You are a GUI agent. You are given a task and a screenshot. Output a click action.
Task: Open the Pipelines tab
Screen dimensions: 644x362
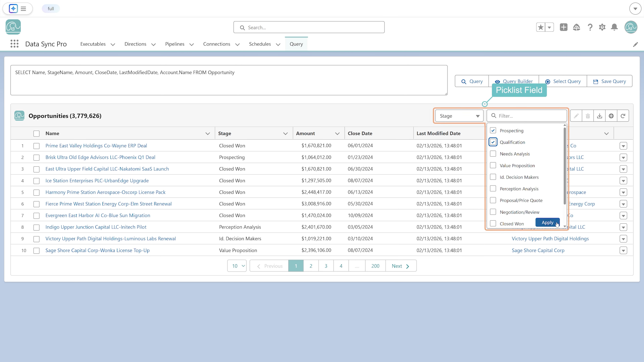pos(175,44)
